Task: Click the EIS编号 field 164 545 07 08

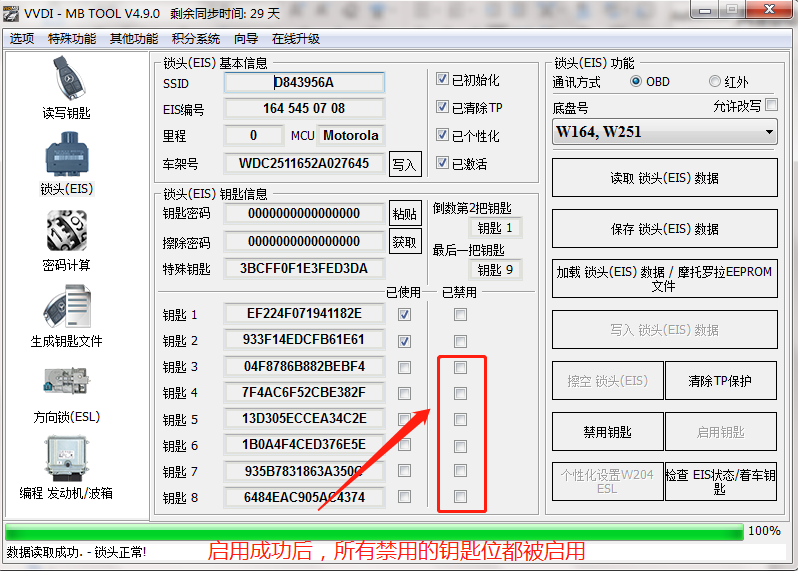Action: (x=304, y=108)
